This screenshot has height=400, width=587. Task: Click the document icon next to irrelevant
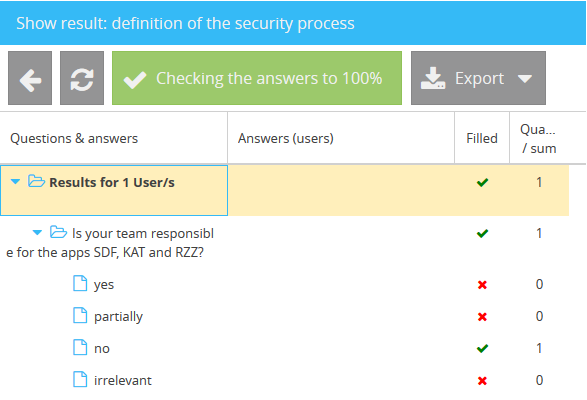pyautogui.click(x=80, y=379)
